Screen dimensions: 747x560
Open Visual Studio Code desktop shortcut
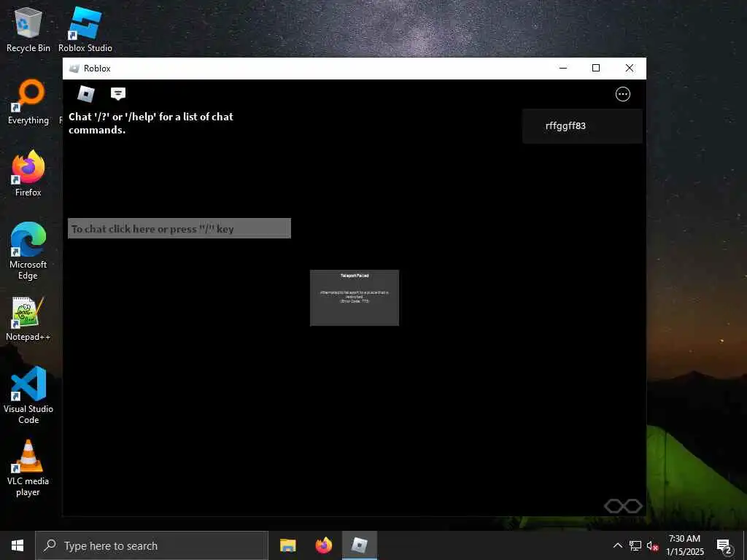[x=28, y=395]
